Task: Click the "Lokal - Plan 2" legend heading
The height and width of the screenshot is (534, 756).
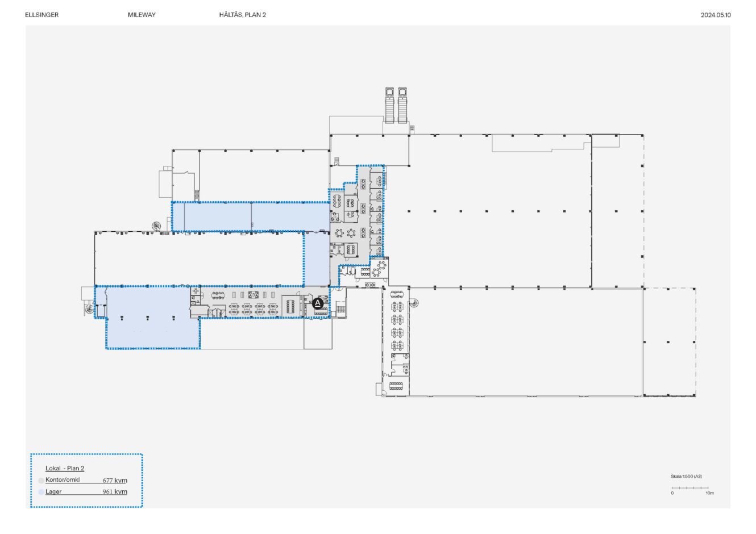Action: point(65,468)
